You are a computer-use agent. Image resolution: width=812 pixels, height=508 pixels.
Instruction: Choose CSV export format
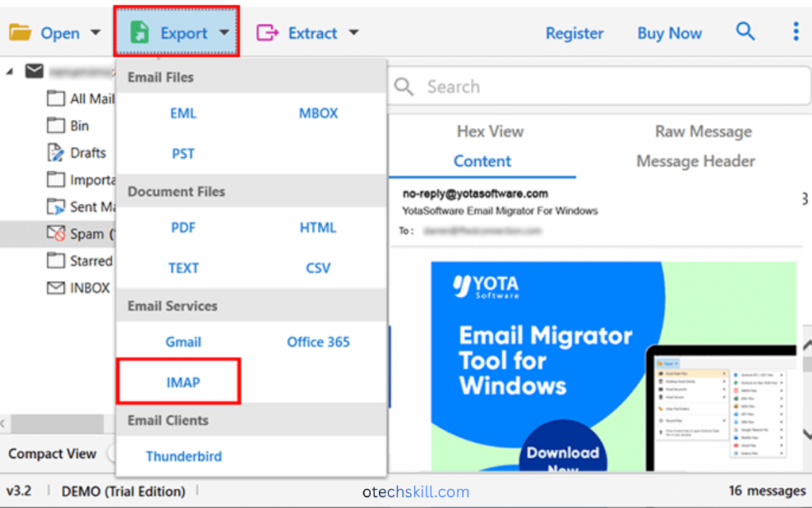tap(318, 268)
